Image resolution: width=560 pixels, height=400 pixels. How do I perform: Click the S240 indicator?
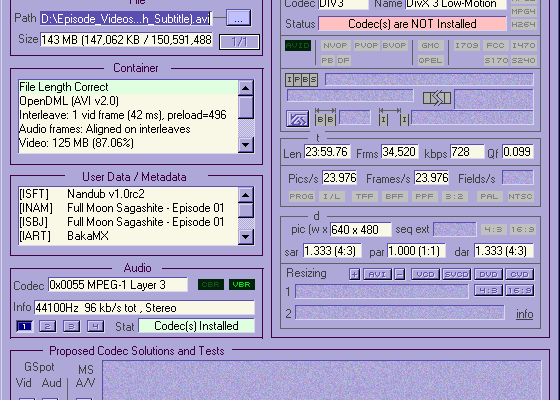(523, 60)
